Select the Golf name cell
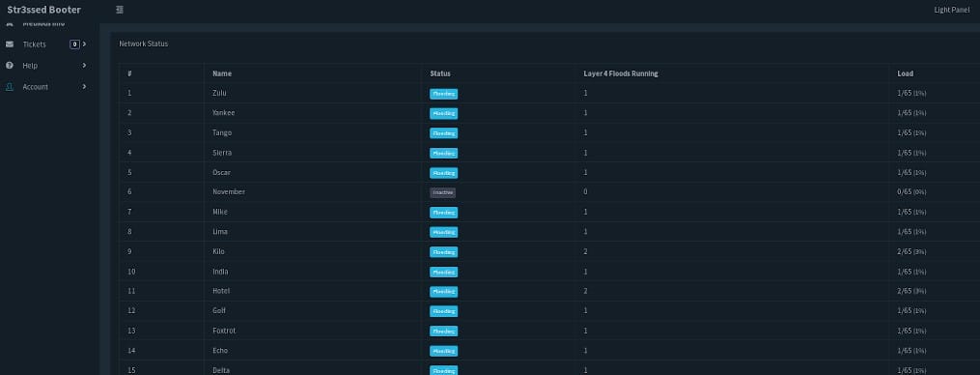The width and height of the screenshot is (980, 375). (219, 310)
